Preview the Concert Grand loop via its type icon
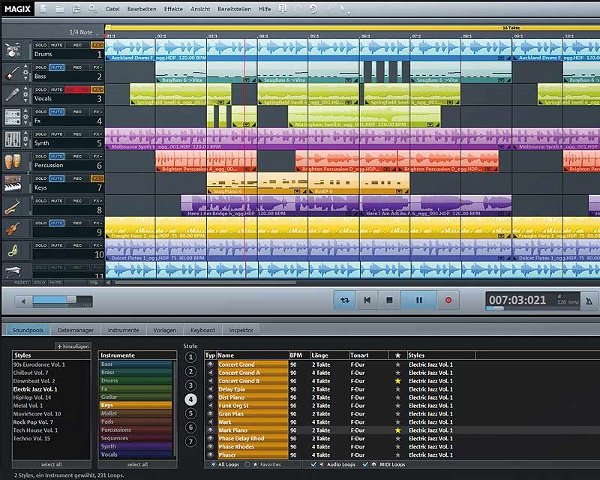This screenshot has width=600, height=480. click(210, 364)
